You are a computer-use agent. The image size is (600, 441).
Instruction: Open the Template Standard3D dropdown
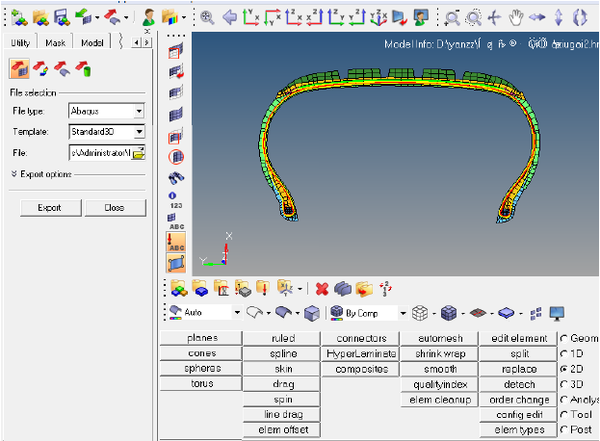[x=139, y=132]
